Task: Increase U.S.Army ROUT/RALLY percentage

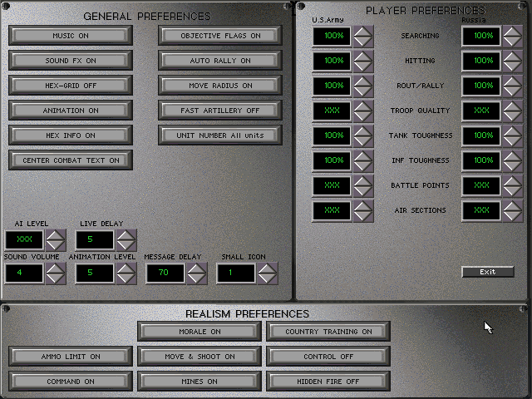Action: tap(363, 81)
